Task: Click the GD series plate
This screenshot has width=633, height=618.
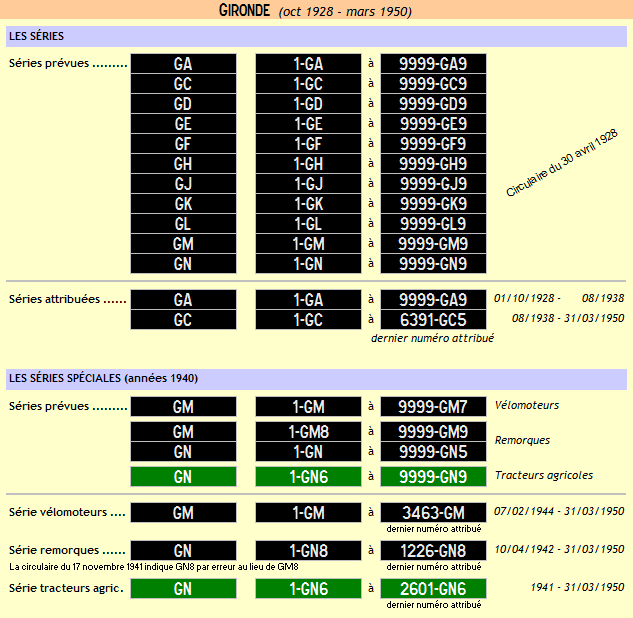Action: 183,104
